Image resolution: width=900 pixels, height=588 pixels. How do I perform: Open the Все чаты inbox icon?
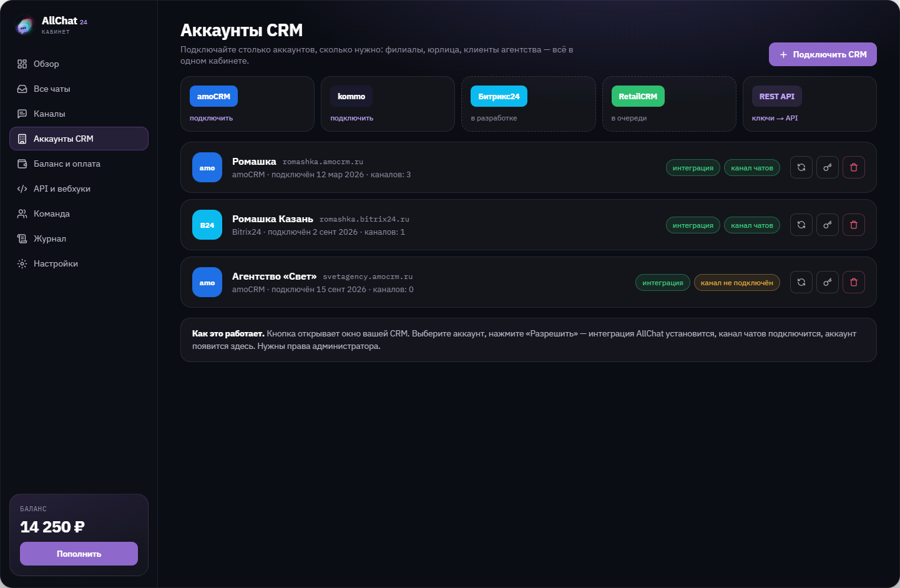tap(22, 89)
